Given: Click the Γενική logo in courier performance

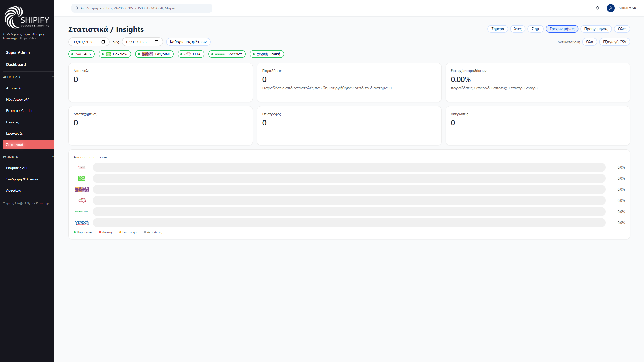Looking at the screenshot, I should click(82, 223).
